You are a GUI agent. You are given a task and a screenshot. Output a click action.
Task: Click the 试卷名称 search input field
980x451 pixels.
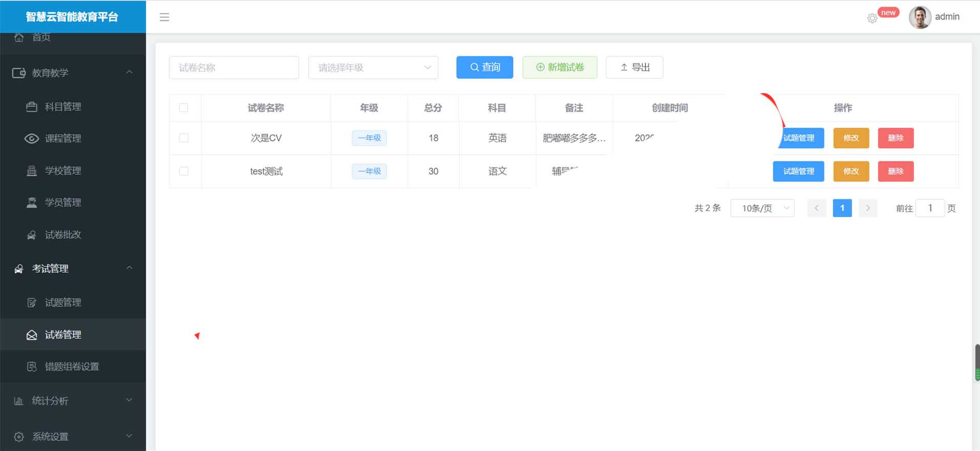pyautogui.click(x=234, y=68)
